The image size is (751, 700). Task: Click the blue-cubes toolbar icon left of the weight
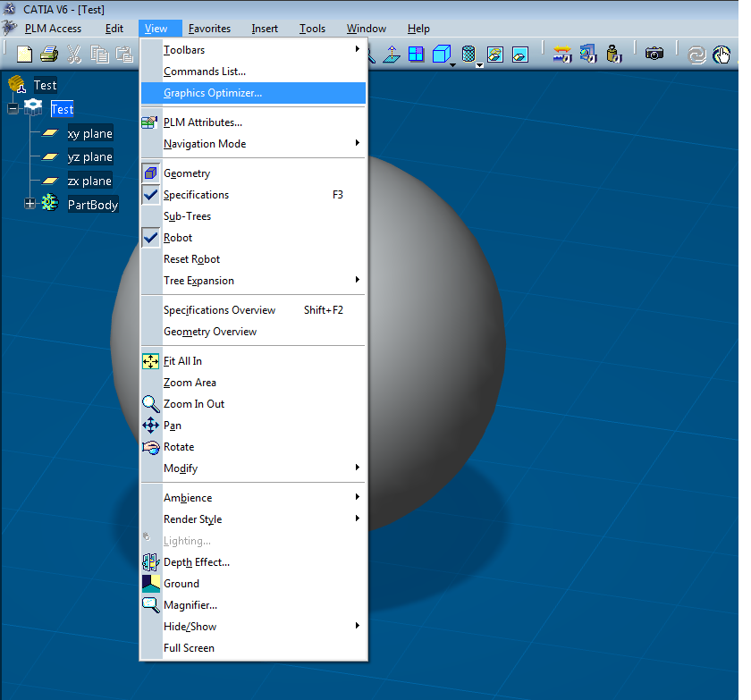tap(588, 55)
